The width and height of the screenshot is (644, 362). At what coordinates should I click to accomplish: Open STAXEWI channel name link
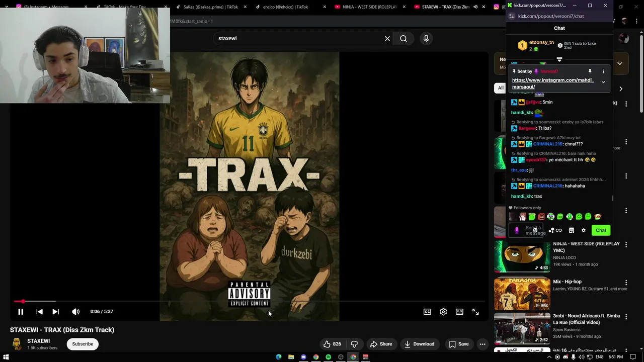[x=38, y=341]
